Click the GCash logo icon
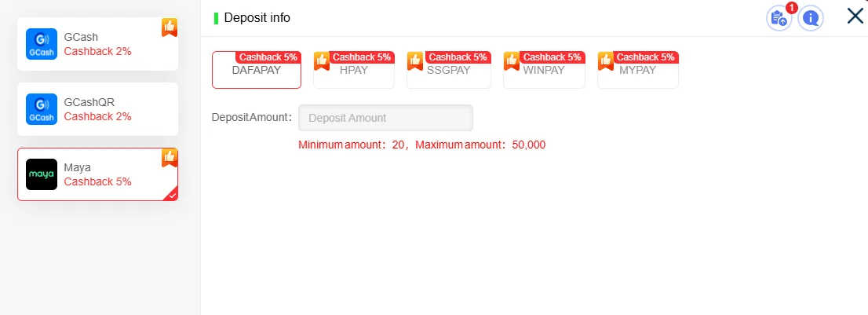This screenshot has width=868, height=315. pos(42,44)
